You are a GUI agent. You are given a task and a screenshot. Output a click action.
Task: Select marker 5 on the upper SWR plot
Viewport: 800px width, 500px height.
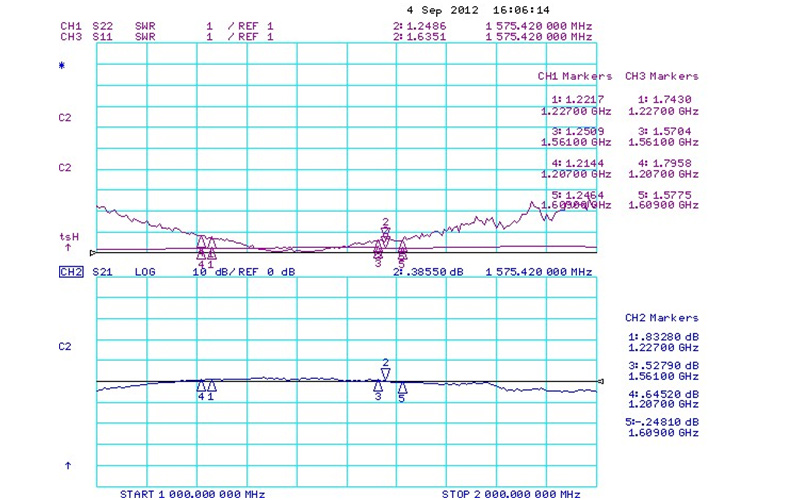coord(402,245)
